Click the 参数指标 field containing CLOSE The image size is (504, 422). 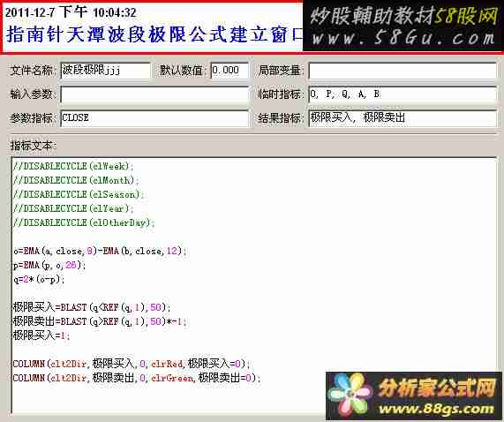154,118
